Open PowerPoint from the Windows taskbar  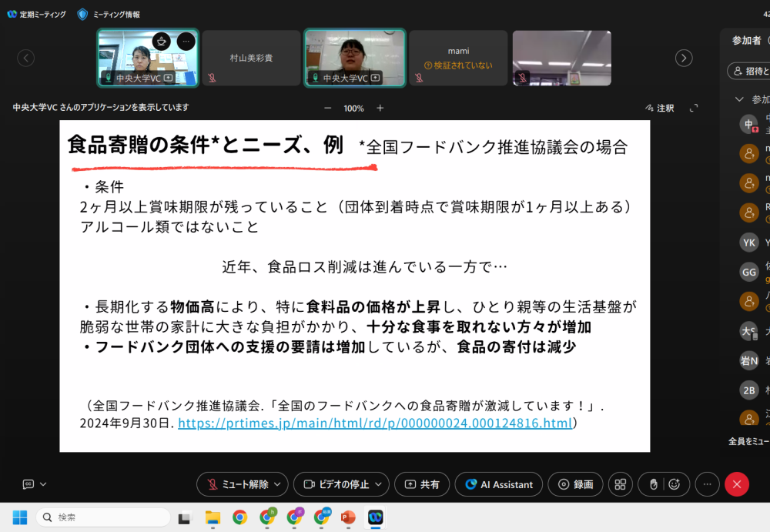(348, 517)
